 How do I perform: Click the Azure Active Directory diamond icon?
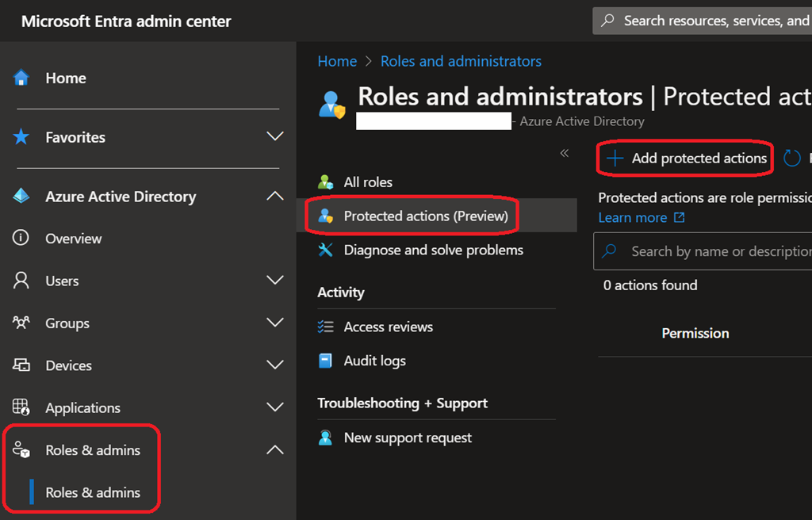pyautogui.click(x=21, y=197)
